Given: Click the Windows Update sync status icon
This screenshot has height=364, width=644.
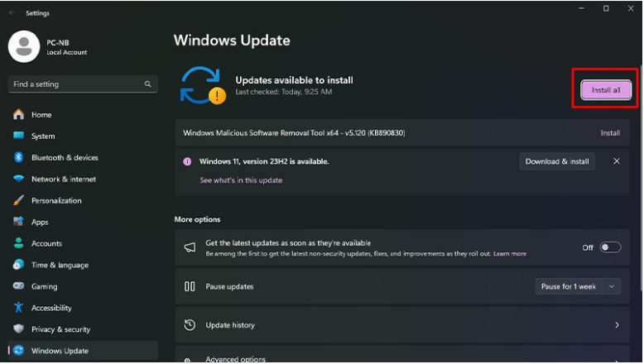Looking at the screenshot, I should [202, 84].
